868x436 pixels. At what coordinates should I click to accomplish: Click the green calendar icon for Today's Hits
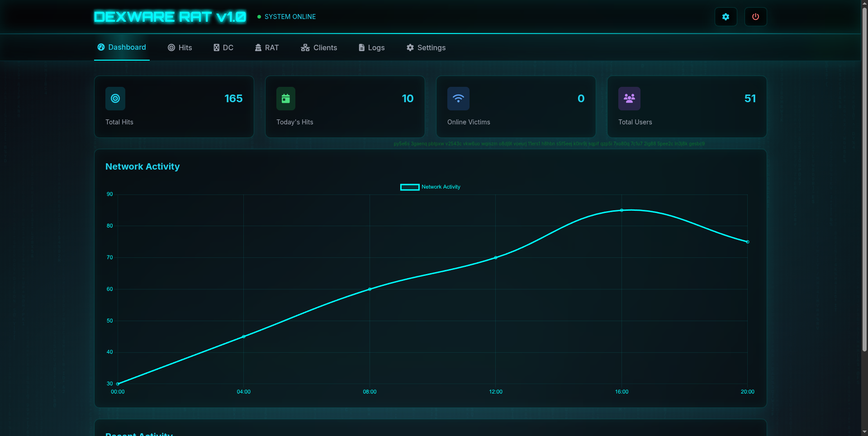(x=286, y=99)
